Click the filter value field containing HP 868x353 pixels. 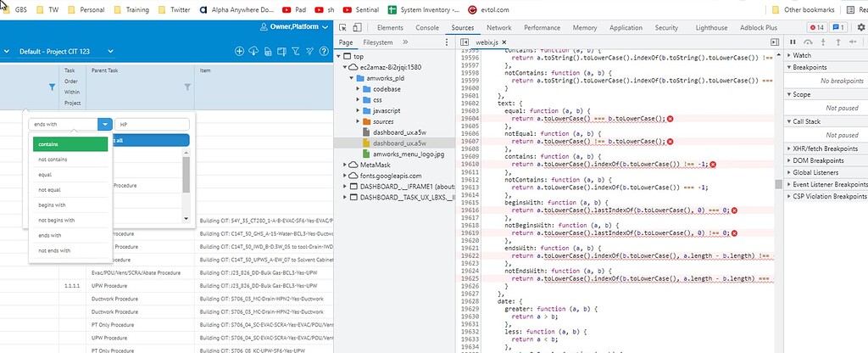(x=152, y=124)
